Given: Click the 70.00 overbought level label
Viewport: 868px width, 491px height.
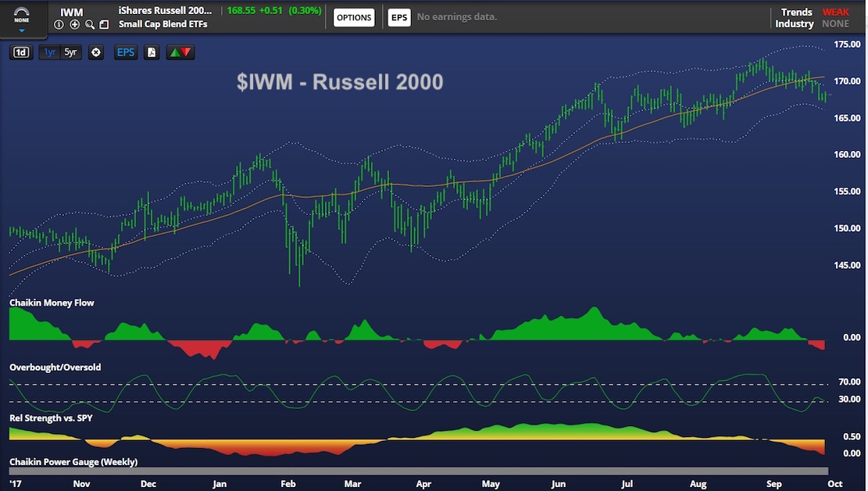Looking at the screenshot, I should [x=850, y=382].
